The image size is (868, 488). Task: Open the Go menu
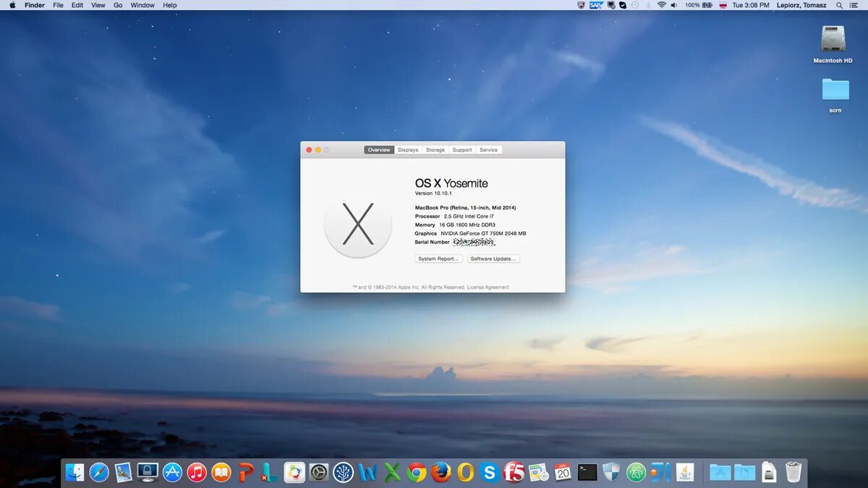[118, 5]
